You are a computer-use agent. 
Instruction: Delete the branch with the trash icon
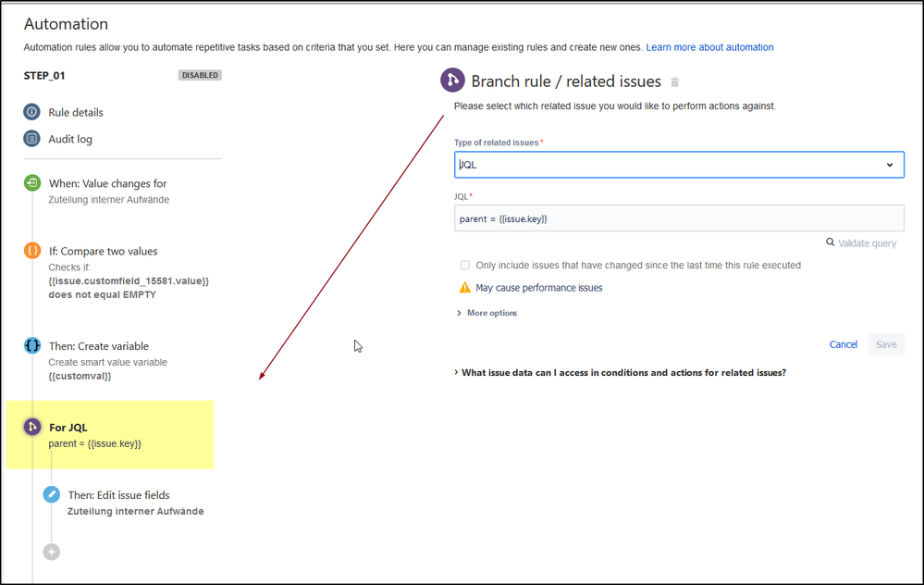click(674, 82)
